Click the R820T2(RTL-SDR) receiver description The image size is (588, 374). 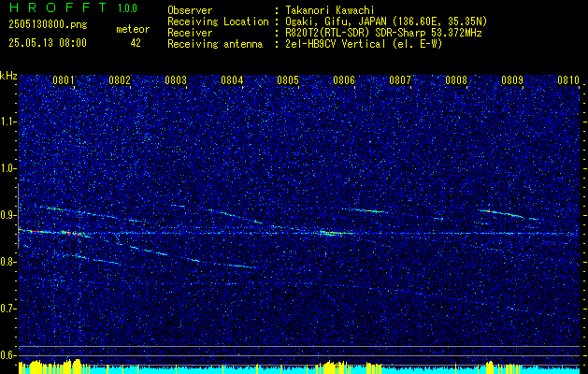point(382,33)
